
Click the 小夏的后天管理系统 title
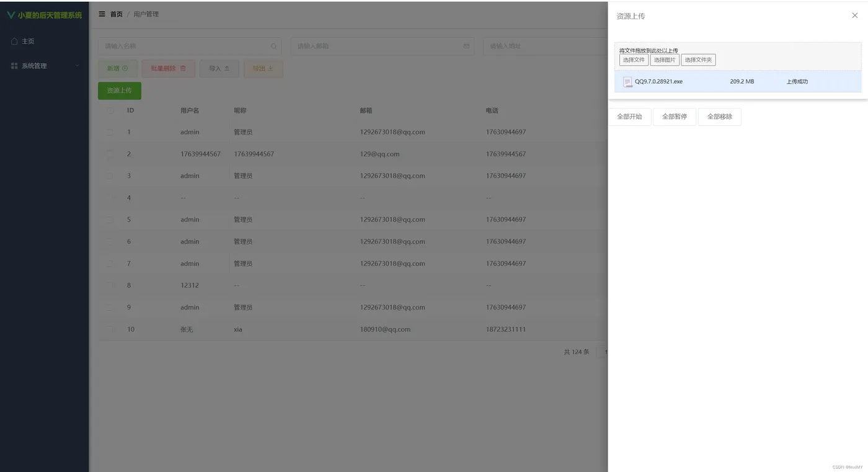pyautogui.click(x=50, y=15)
